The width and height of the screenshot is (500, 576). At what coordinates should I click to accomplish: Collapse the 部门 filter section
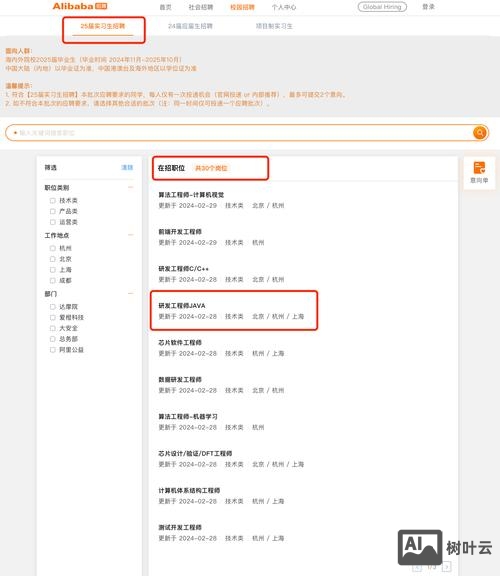click(x=130, y=294)
